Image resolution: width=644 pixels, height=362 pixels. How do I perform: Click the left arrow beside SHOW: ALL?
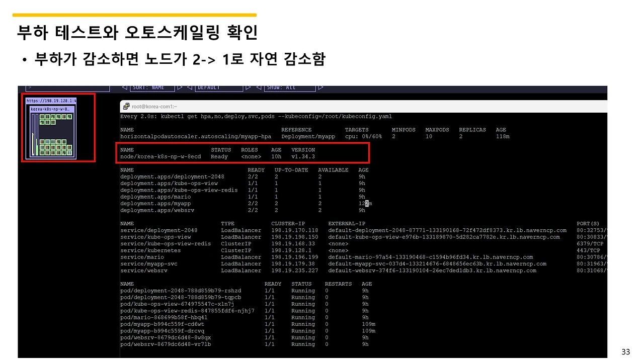click(258, 87)
